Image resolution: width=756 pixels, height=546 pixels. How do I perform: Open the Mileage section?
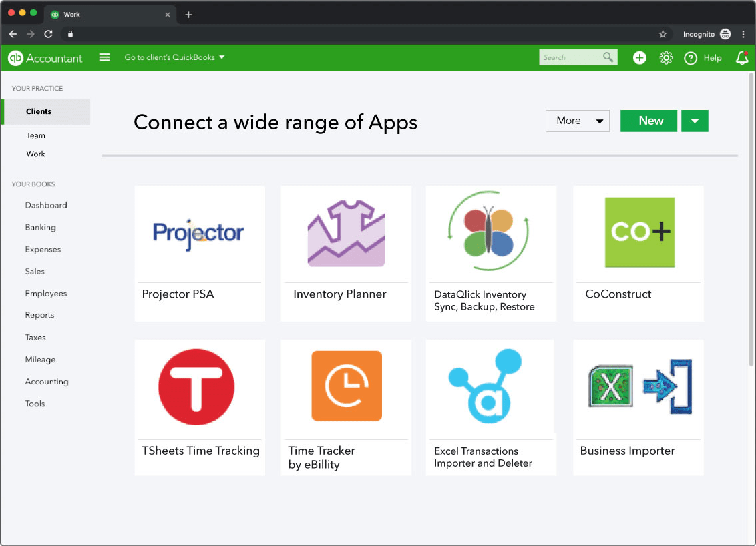[x=40, y=360]
